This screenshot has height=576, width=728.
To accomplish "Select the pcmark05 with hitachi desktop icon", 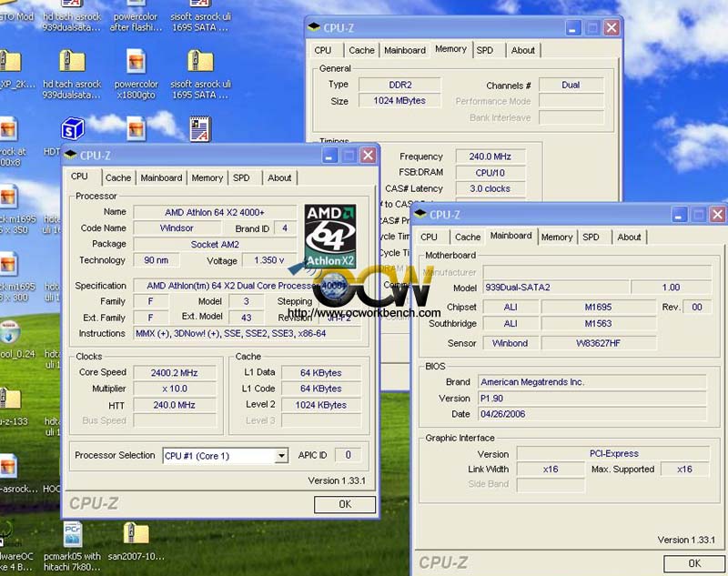I will click(x=73, y=534).
